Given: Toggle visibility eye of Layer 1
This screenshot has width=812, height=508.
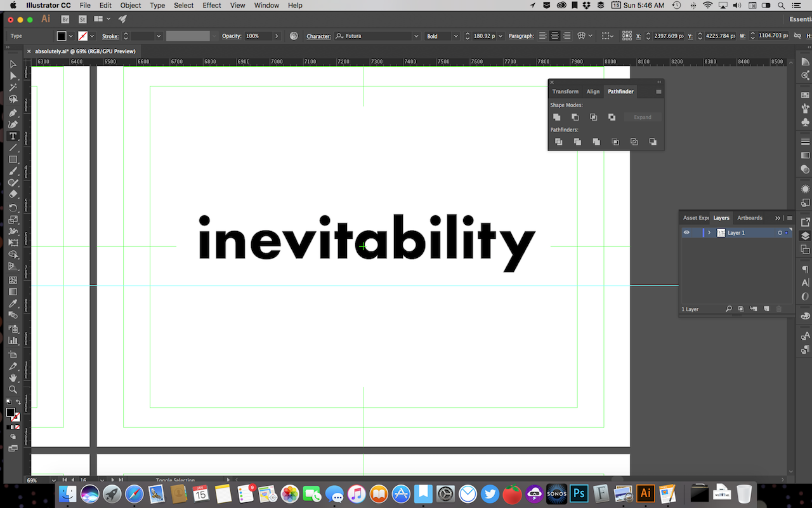Looking at the screenshot, I should point(686,233).
